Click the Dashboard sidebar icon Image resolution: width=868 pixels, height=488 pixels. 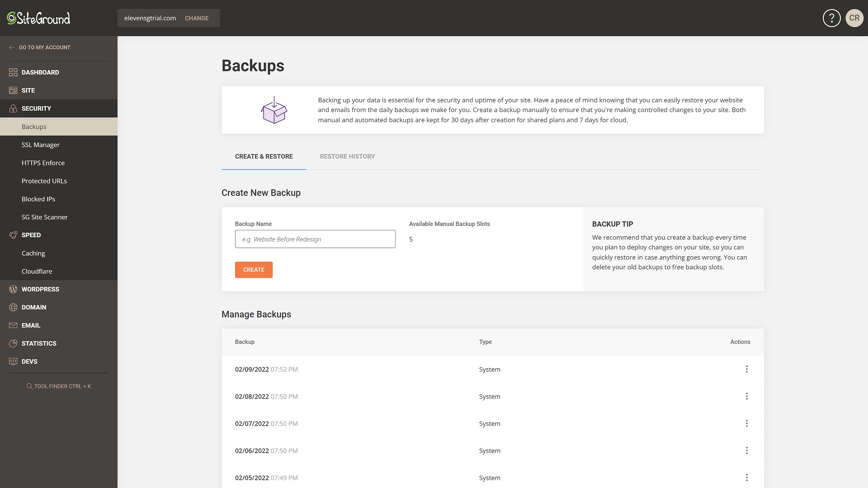[x=13, y=72]
